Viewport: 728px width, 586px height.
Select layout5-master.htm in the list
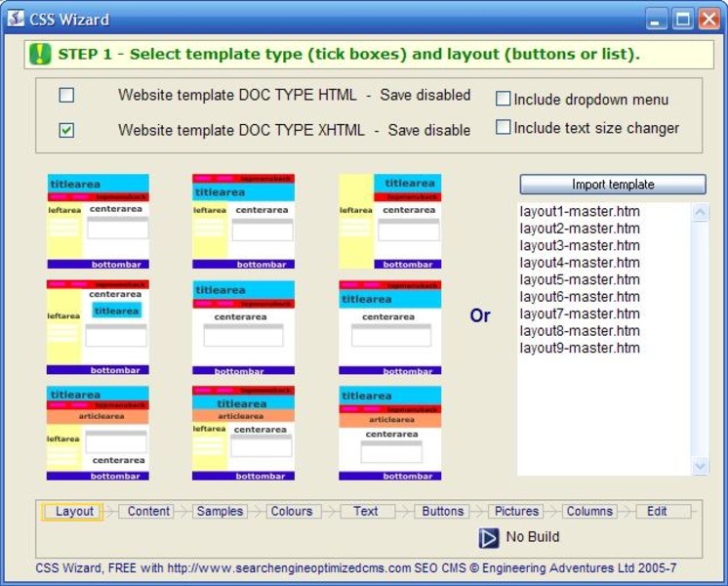coord(580,279)
